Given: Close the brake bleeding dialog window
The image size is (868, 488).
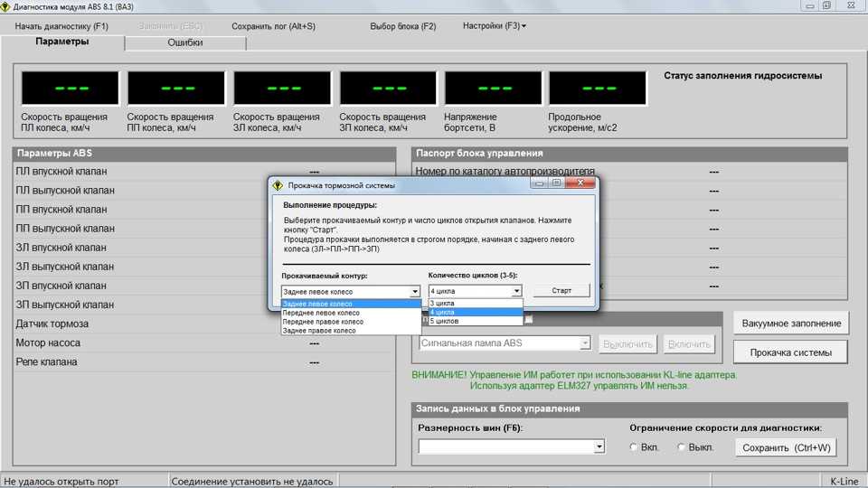Looking at the screenshot, I should click(580, 183).
